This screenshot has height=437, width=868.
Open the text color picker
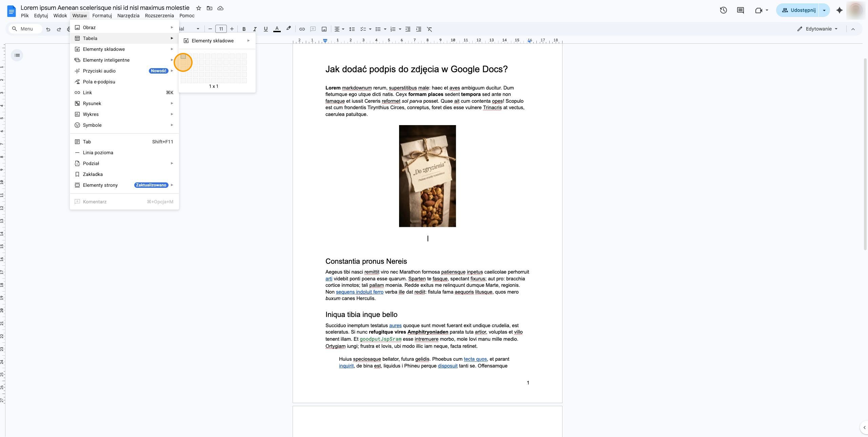(277, 29)
